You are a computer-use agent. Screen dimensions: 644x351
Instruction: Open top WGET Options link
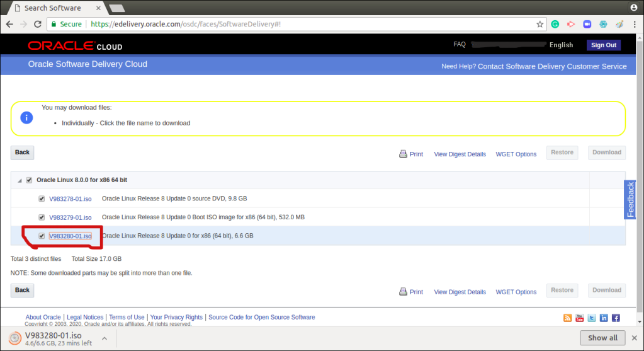click(x=516, y=154)
